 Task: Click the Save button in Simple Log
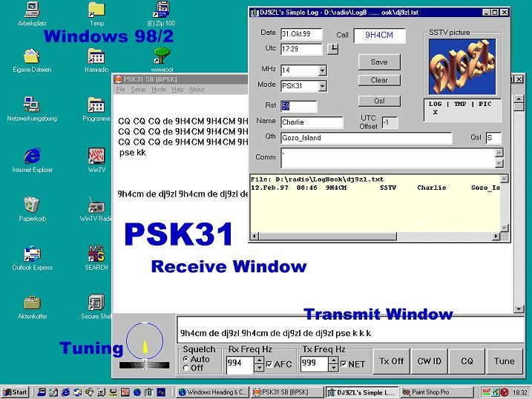coord(379,62)
